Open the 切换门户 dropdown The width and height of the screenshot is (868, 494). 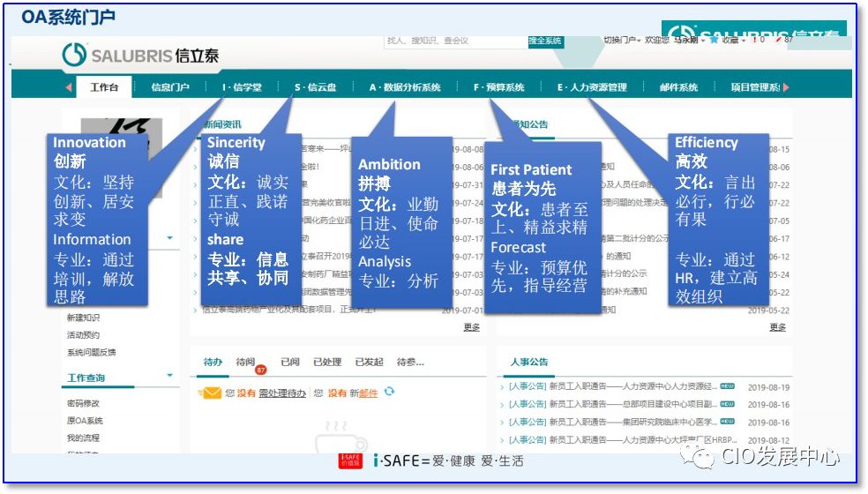[622, 40]
